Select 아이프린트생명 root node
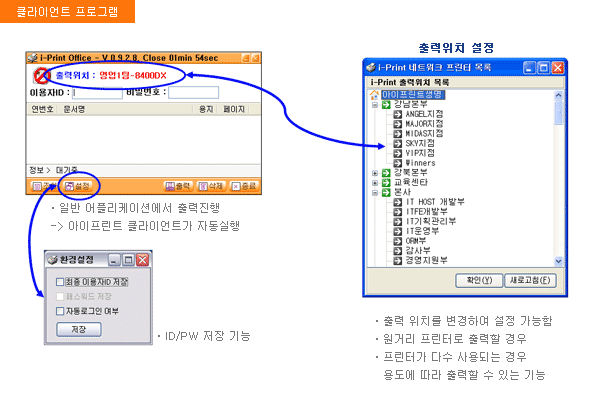This screenshot has width=590, height=400. click(413, 94)
